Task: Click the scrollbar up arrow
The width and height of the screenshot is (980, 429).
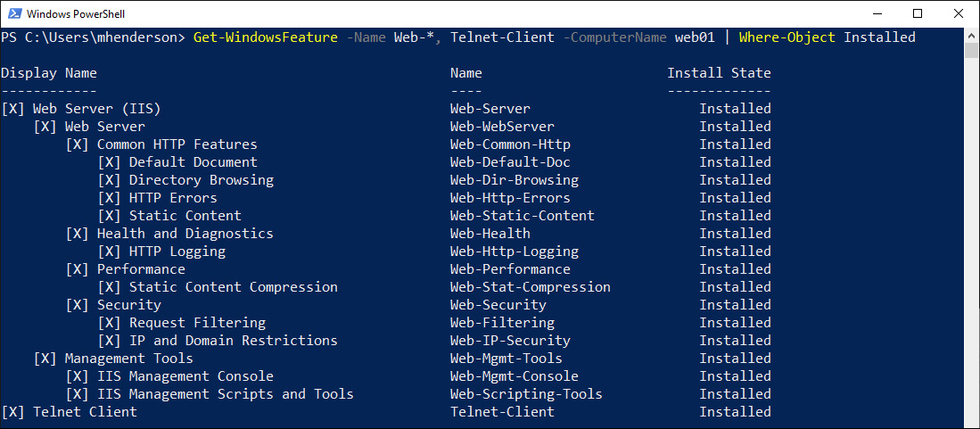Action: click(972, 35)
